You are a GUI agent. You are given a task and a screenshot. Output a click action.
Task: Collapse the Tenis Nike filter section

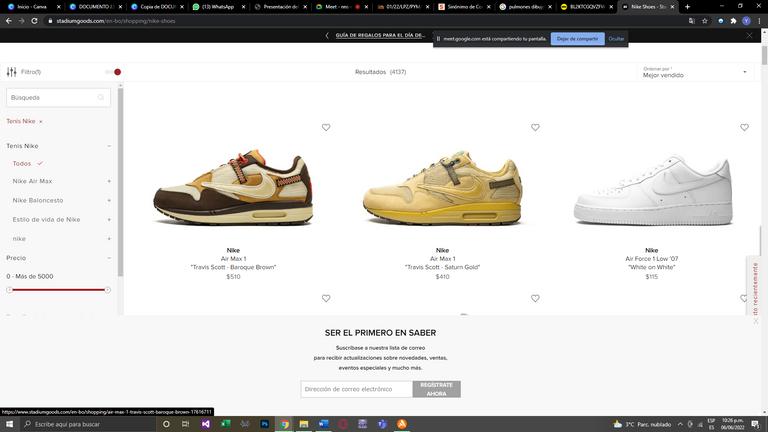pos(109,146)
